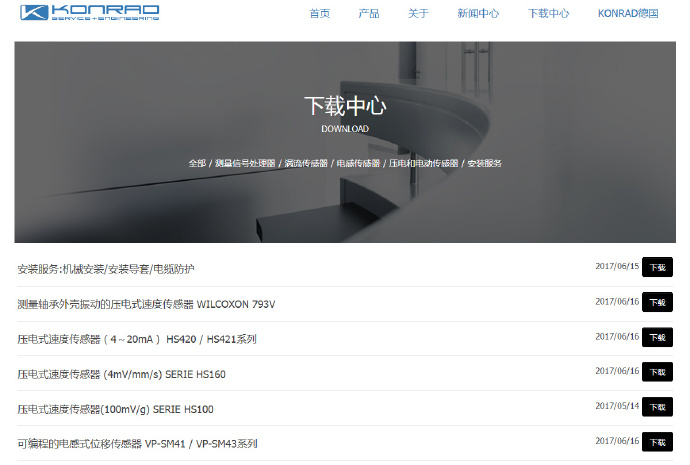Image resolution: width=690 pixels, height=465 pixels.
Task: Open 压电式速度传感器 HS420 / HS421系列 entry
Action: (x=137, y=339)
